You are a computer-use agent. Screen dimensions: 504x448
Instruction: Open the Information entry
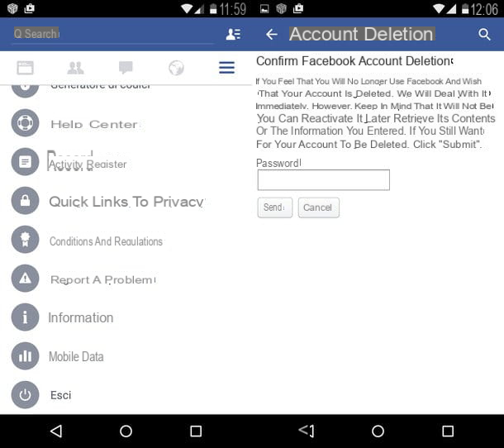(81, 317)
